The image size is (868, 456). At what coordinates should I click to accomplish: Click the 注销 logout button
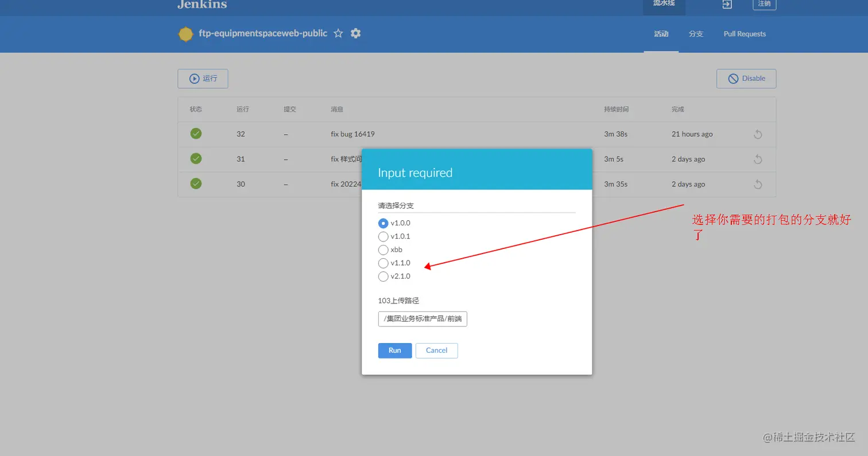[x=764, y=4]
